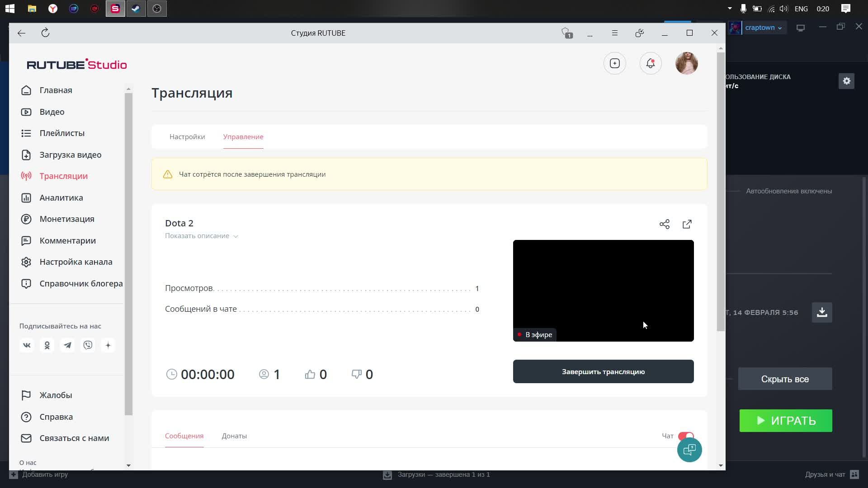Reload the page with refresh icon
868x488 pixels.
point(45,33)
